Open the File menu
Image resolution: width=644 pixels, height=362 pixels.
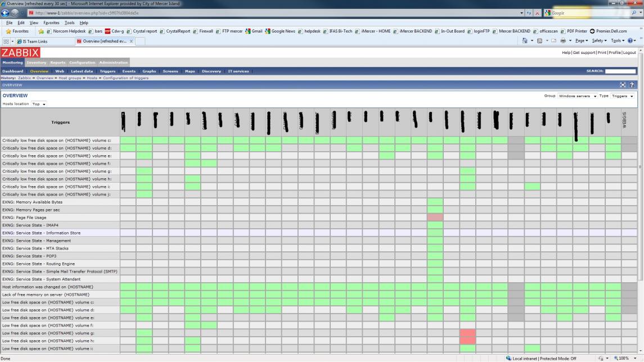click(9, 23)
